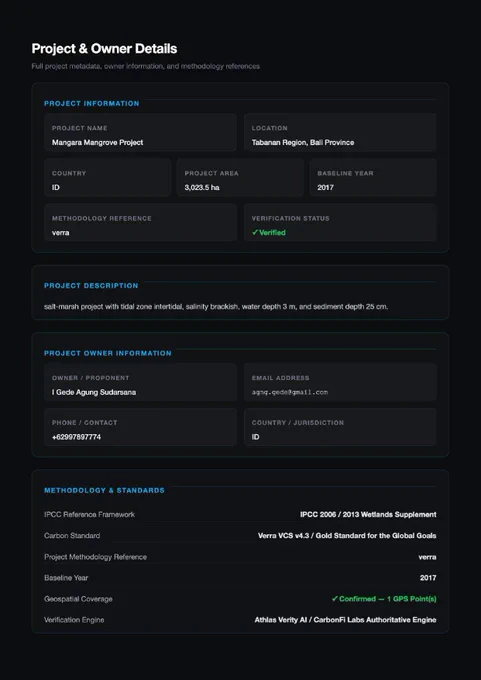Select the PROJECT OWNER INFORMATION title

[x=108, y=353]
